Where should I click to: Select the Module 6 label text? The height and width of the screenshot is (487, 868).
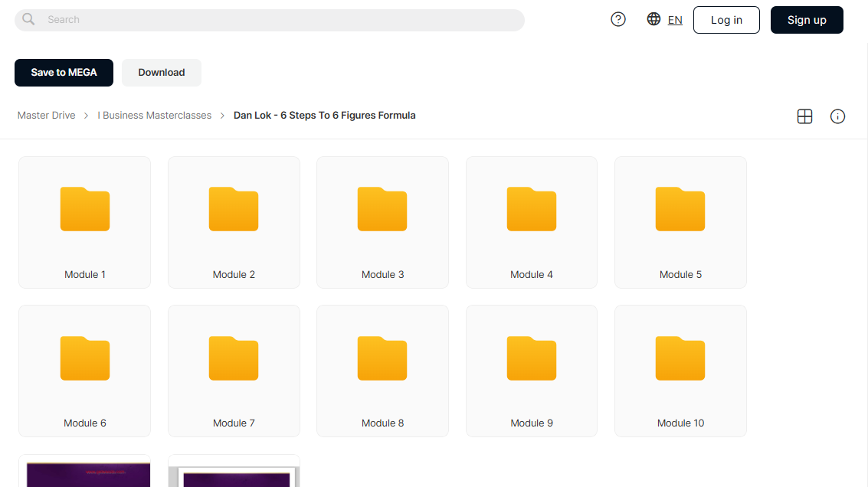click(85, 423)
